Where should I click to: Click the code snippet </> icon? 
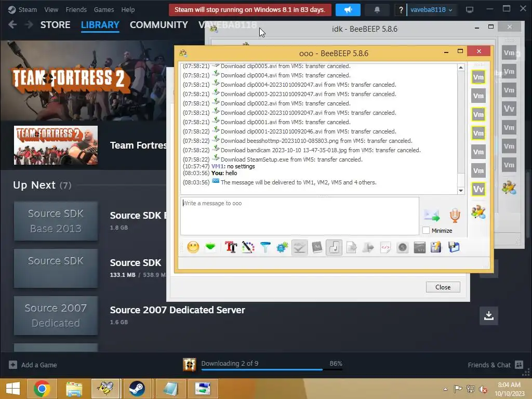point(385,247)
